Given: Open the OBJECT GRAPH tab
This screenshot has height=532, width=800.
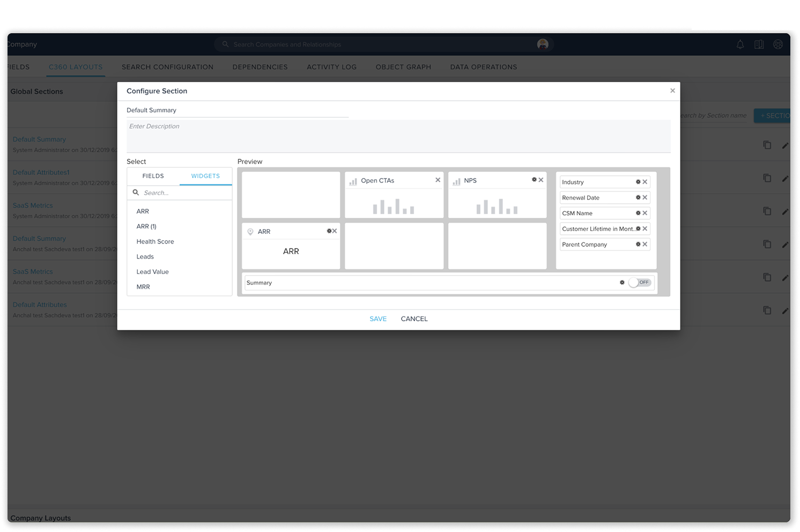Looking at the screenshot, I should pos(403,67).
